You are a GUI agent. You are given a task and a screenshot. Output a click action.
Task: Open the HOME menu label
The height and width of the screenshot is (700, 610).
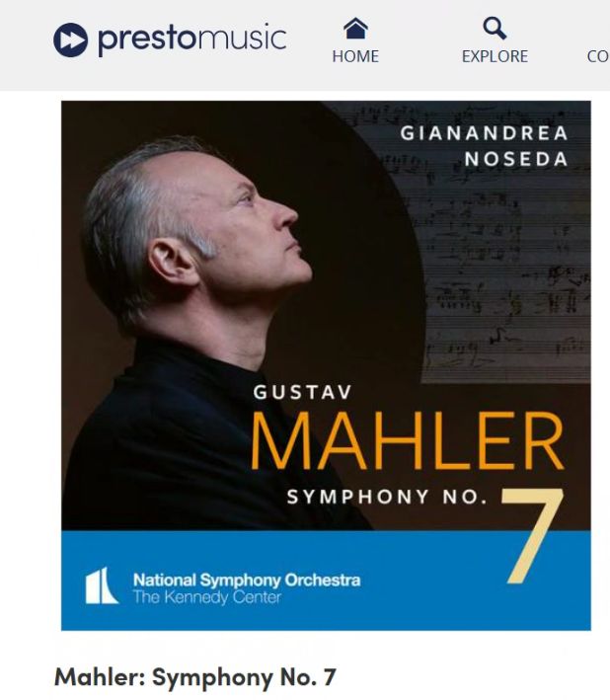coord(355,56)
